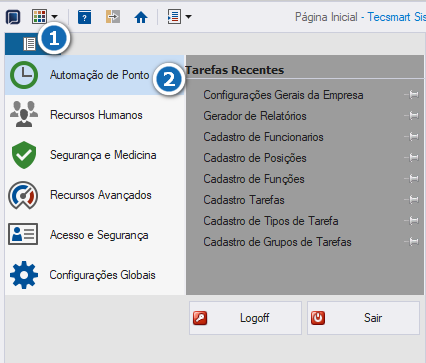Viewport: 426px width, 363px height.
Task: Expand the grid icon dropdown arrow
Action: [54, 17]
